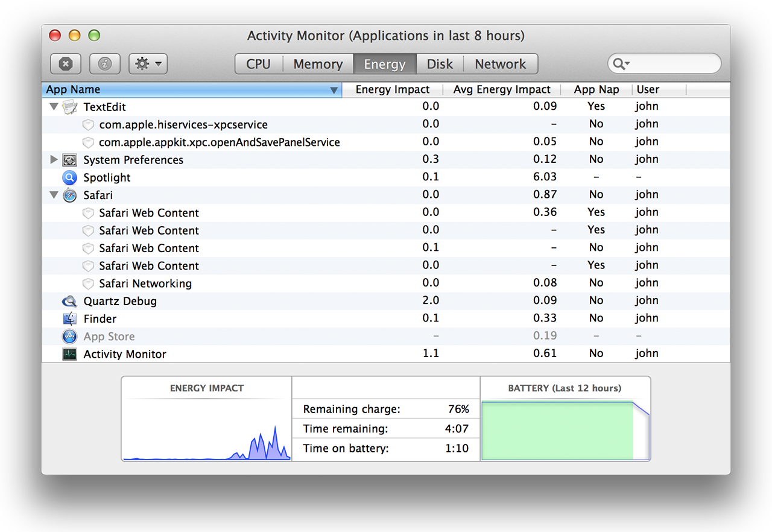The image size is (772, 532).
Task: Click the Quartz Debug icon
Action: 70,301
